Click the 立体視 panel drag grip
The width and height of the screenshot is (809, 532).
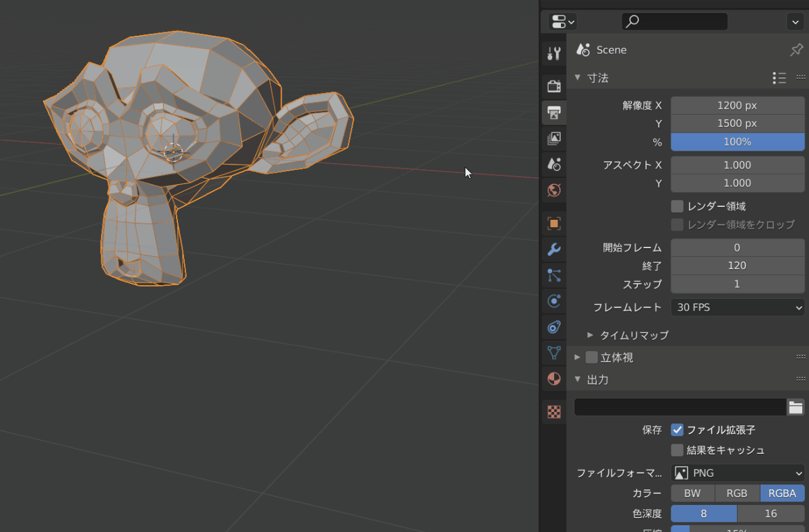801,357
